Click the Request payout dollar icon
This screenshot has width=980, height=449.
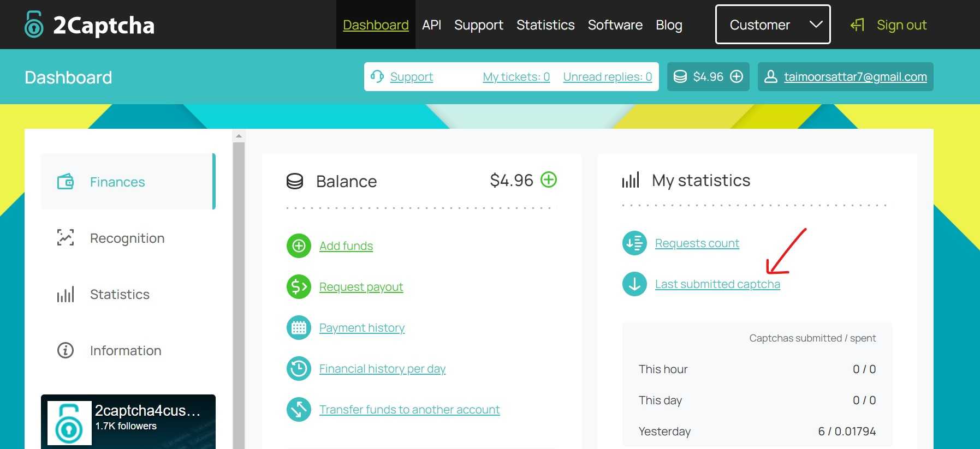point(299,287)
